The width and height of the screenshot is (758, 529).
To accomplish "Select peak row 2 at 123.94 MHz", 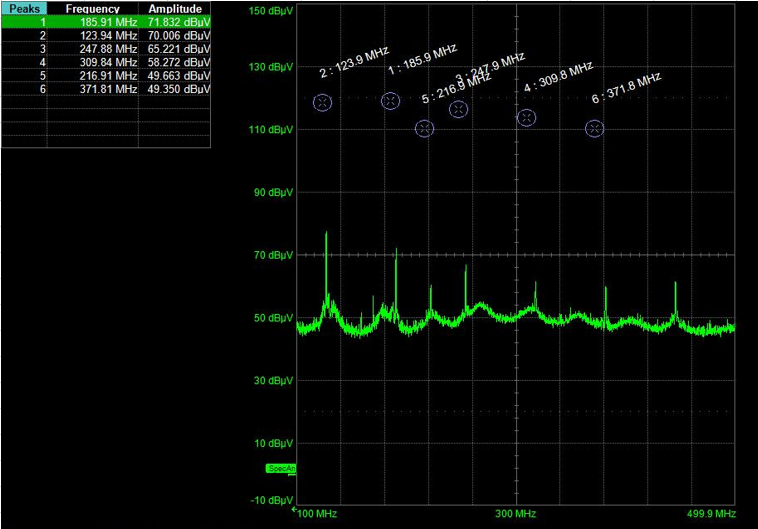I will coord(106,36).
